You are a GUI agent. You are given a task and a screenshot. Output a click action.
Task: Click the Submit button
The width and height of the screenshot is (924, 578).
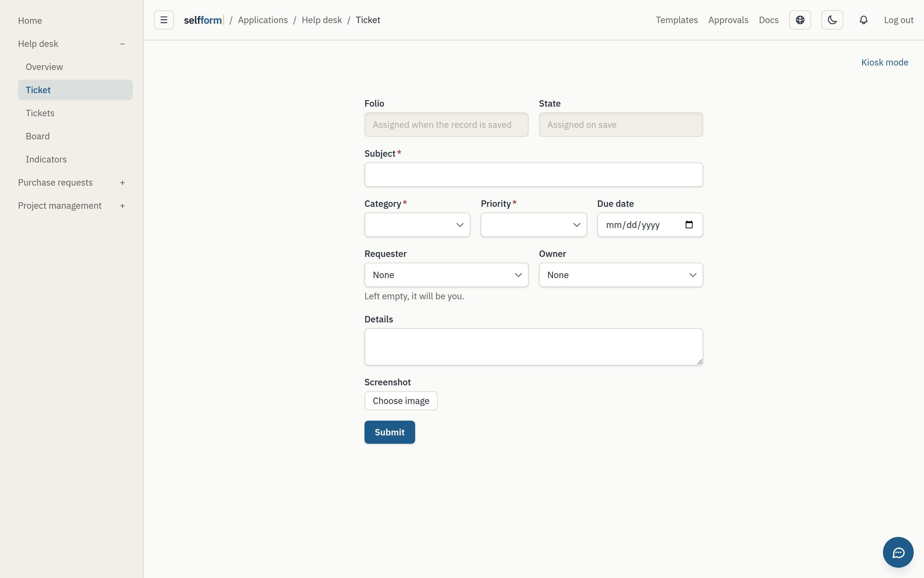tap(389, 432)
